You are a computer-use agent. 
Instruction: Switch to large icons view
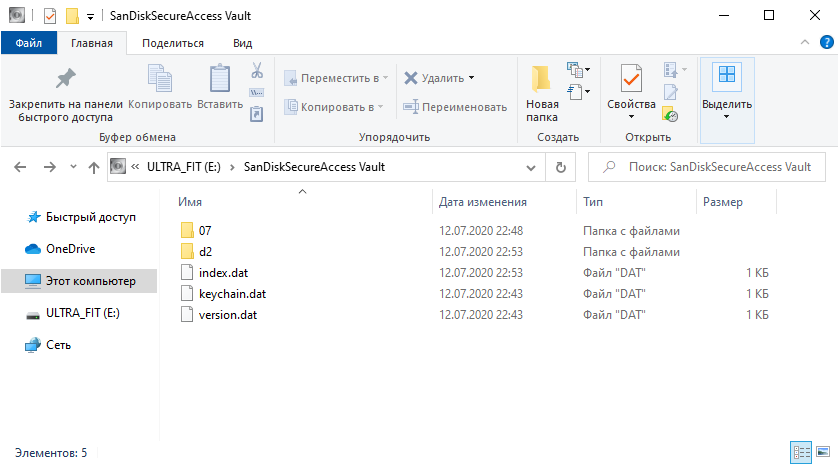pos(823,452)
